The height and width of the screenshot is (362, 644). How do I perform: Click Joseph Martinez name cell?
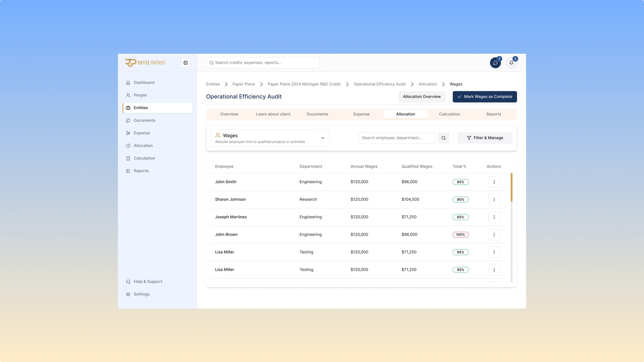coord(231,217)
